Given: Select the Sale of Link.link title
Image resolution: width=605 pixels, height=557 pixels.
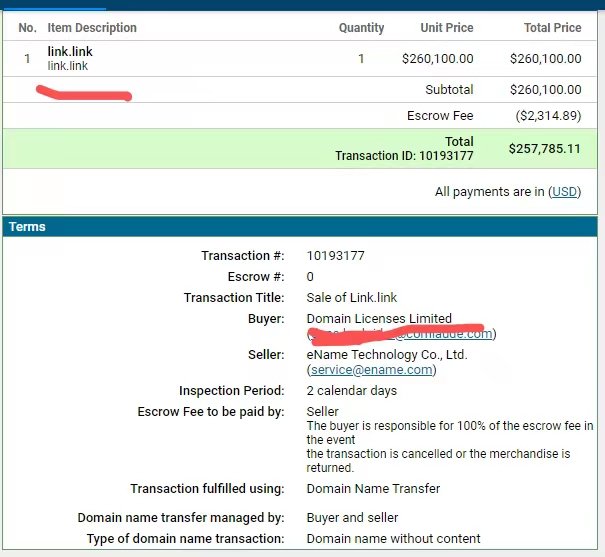Looking at the screenshot, I should [352, 297].
